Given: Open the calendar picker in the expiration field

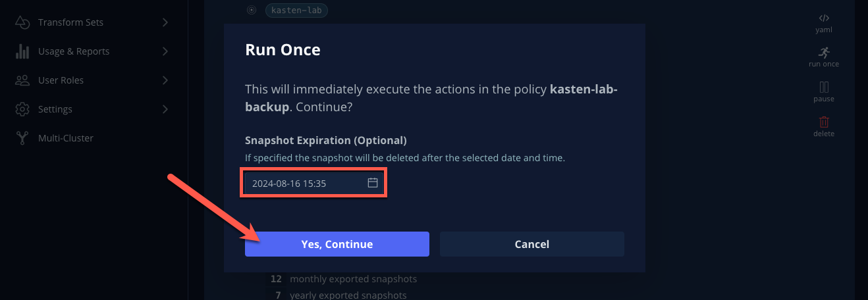Looking at the screenshot, I should click(x=372, y=183).
